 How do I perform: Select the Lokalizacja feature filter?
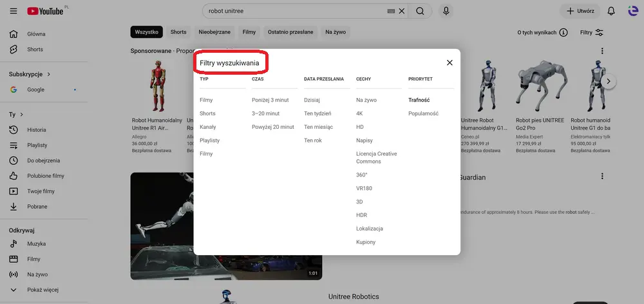369,229
